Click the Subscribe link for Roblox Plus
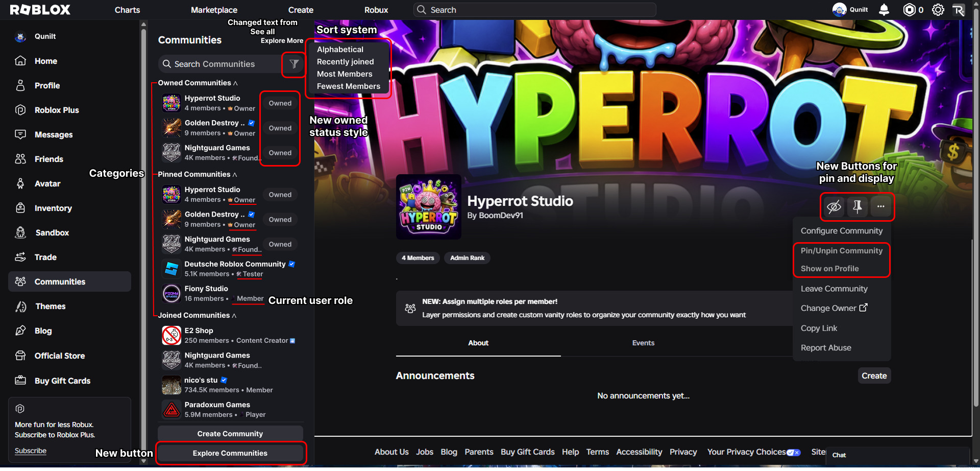 31,451
